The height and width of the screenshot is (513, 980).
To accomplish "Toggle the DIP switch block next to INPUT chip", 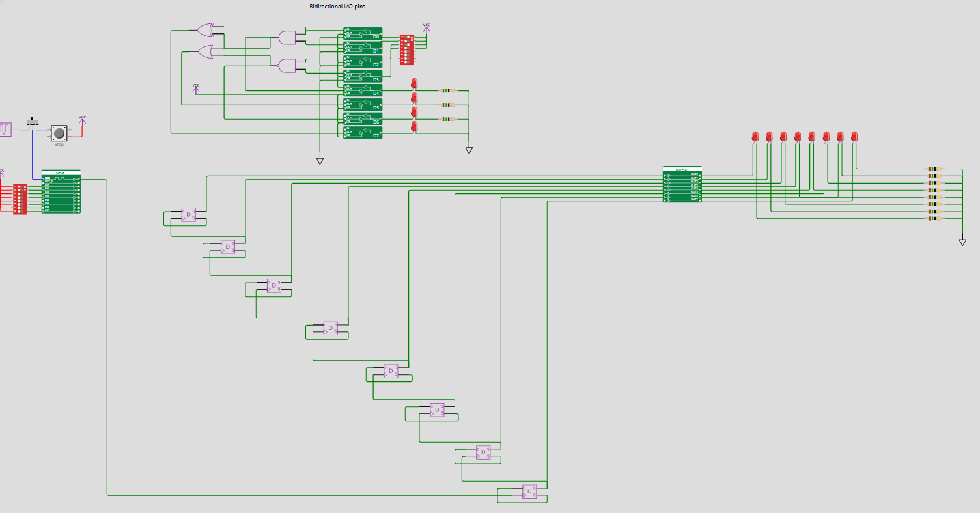I will (x=20, y=199).
